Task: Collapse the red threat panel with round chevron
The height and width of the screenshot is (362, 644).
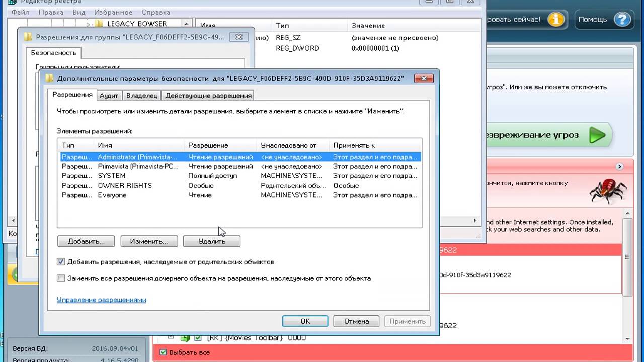Action: click(619, 167)
